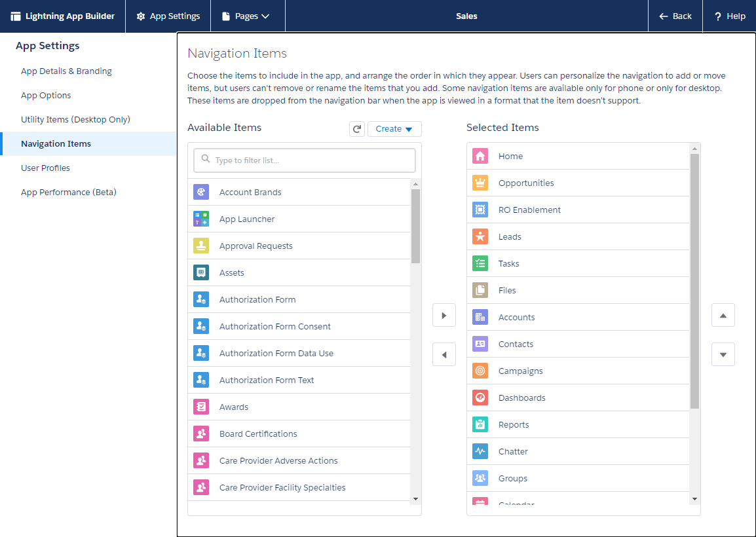Click the App Launcher grid icon
Image resolution: width=756 pixels, height=537 pixels.
pyautogui.click(x=201, y=219)
